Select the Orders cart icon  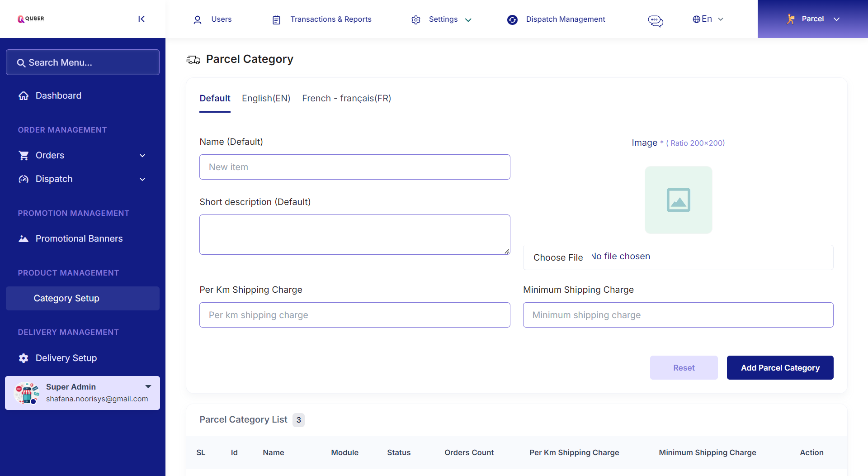(23, 155)
